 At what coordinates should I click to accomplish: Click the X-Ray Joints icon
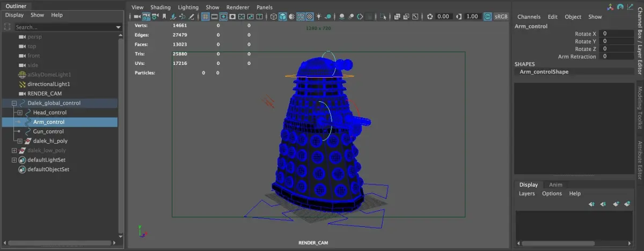[415, 17]
